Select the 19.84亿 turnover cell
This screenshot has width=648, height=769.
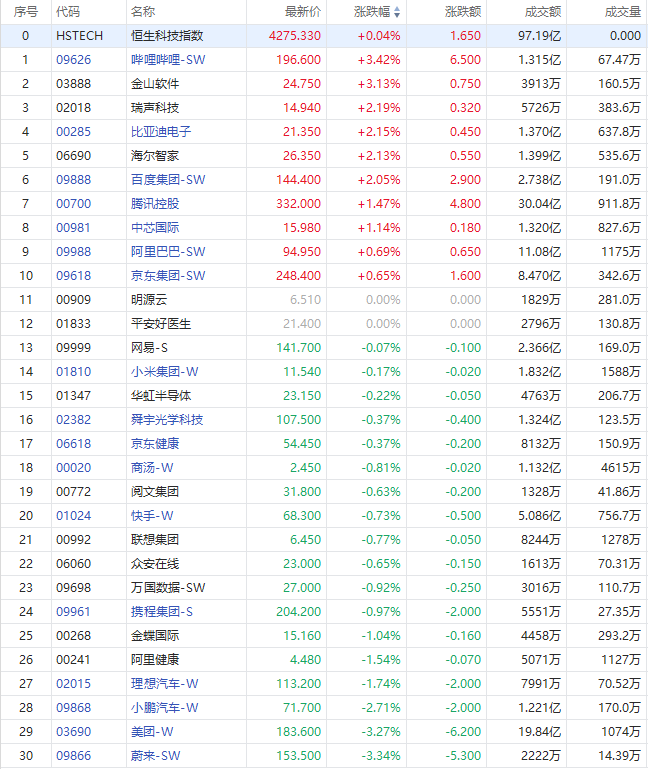pyautogui.click(x=539, y=732)
